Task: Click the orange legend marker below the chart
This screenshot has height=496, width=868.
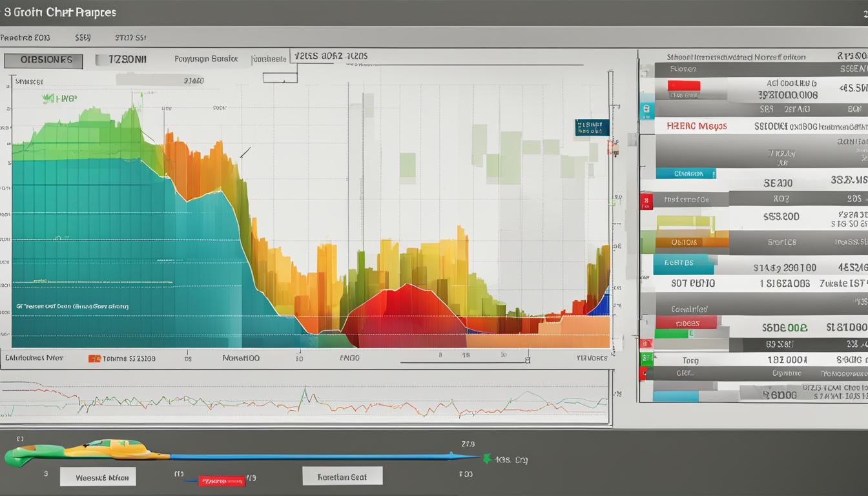Action: (94, 358)
